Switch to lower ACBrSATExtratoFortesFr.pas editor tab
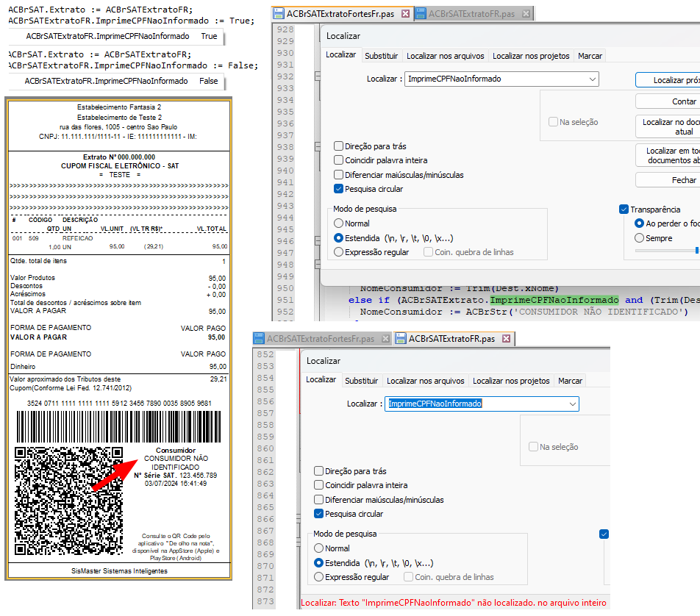Screen dimensions: 700x616 pos(322,339)
